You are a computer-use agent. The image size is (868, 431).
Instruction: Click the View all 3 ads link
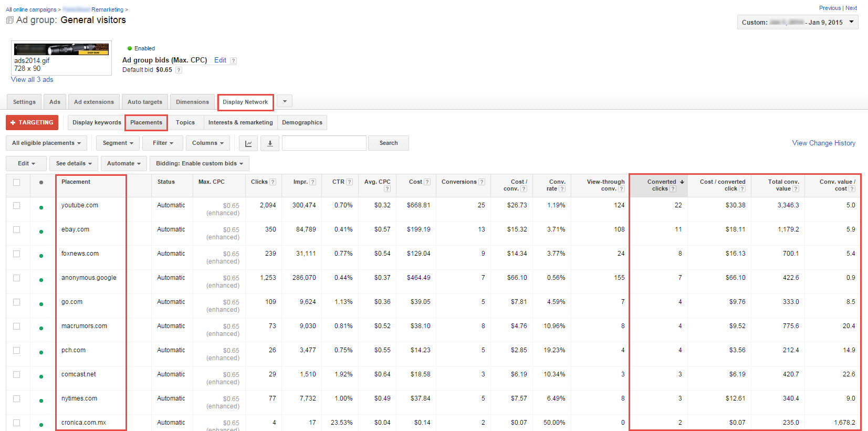coord(32,80)
